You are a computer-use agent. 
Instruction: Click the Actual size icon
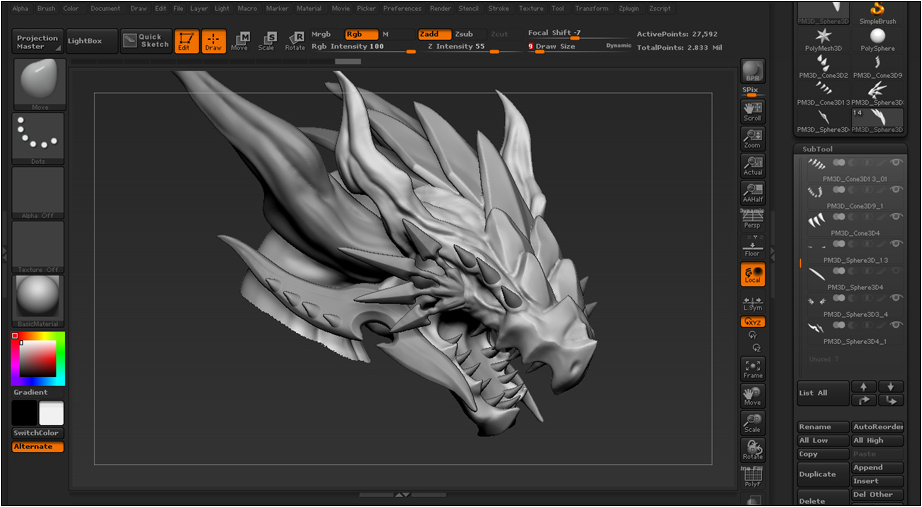tap(753, 165)
